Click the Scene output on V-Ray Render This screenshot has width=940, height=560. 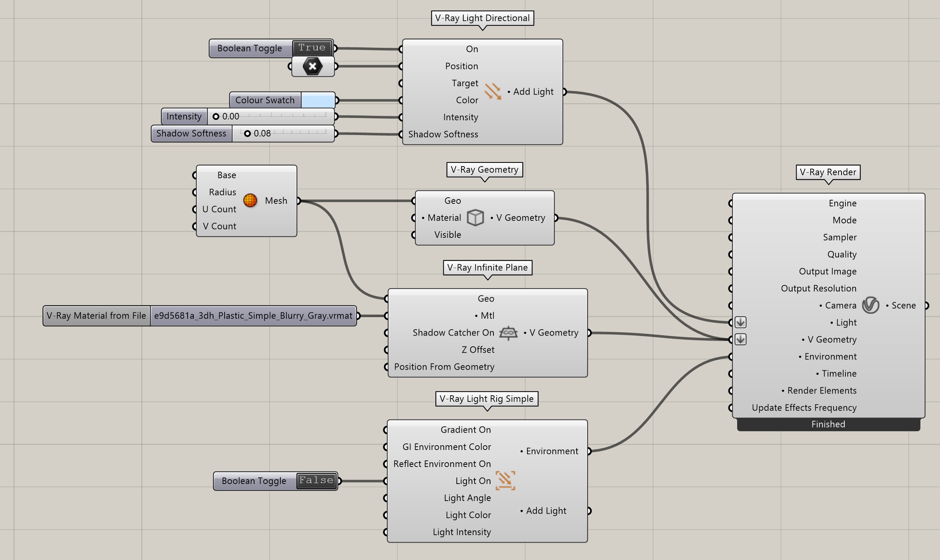(x=901, y=305)
